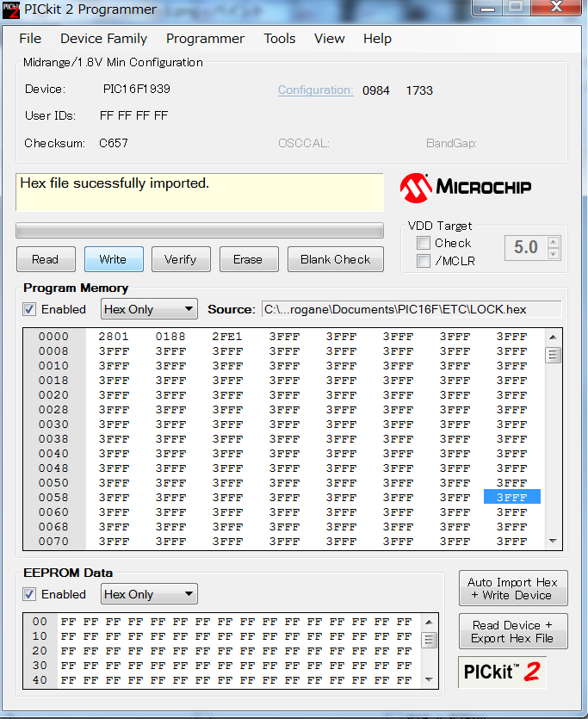The width and height of the screenshot is (588, 719).
Task: Click the progress bar
Action: click(x=200, y=230)
